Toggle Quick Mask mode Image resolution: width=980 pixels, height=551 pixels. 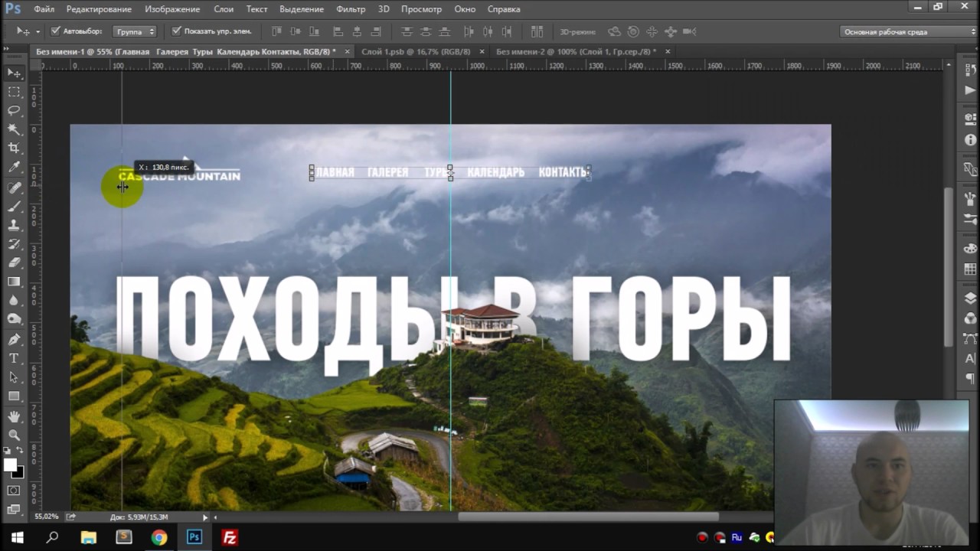pos(14,490)
